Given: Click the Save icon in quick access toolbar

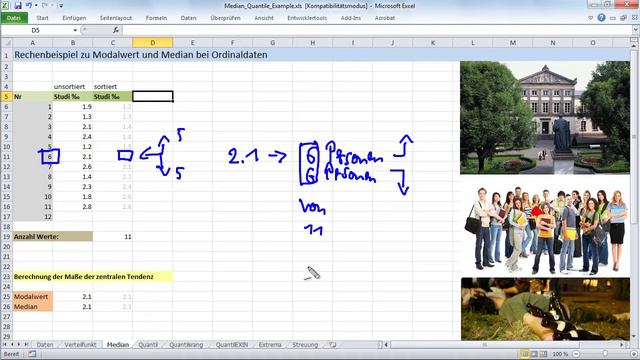Looking at the screenshot, I should (x=18, y=6).
